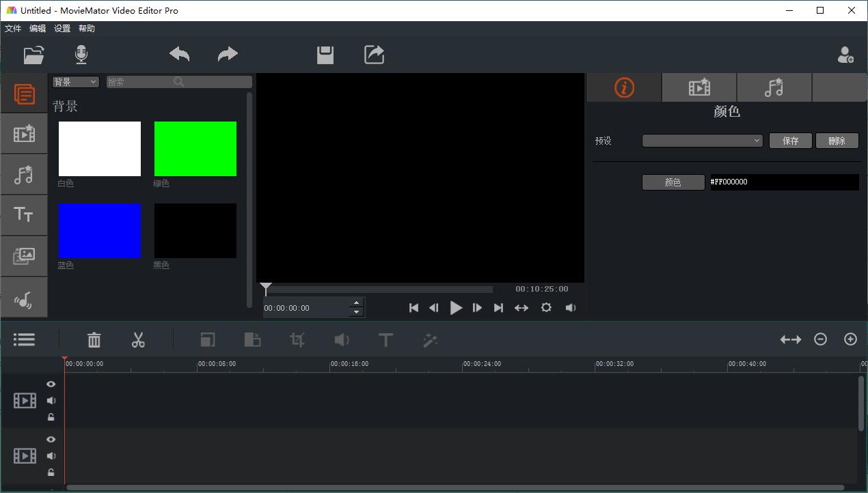The height and width of the screenshot is (493, 868).
Task: Switch to the video filters properties tab
Action: click(x=699, y=88)
